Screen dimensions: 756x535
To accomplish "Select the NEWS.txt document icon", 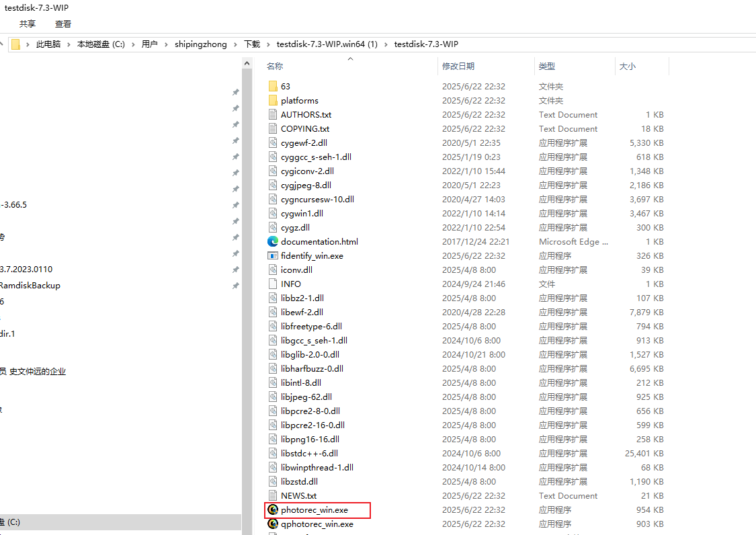I will coord(273,495).
